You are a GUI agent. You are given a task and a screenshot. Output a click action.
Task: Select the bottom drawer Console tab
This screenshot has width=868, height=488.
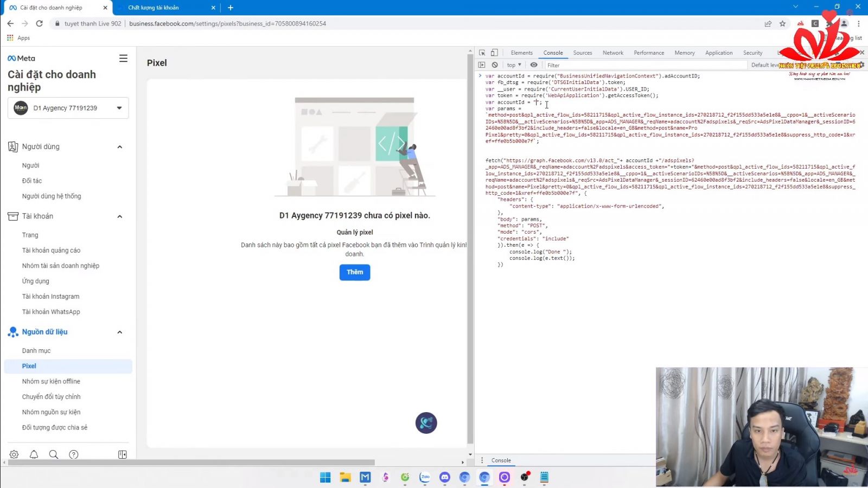501,460
